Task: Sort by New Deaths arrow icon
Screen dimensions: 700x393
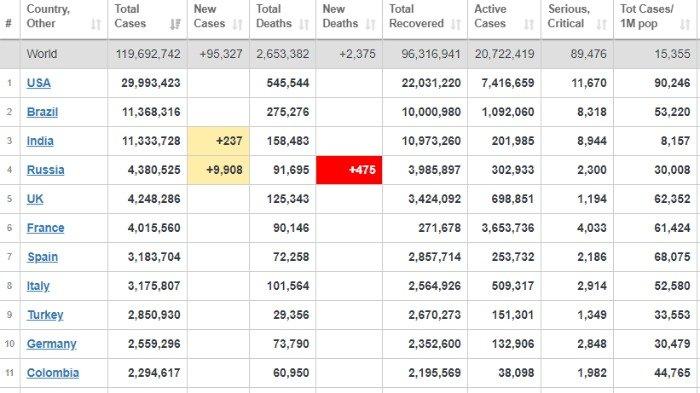Action: click(370, 24)
